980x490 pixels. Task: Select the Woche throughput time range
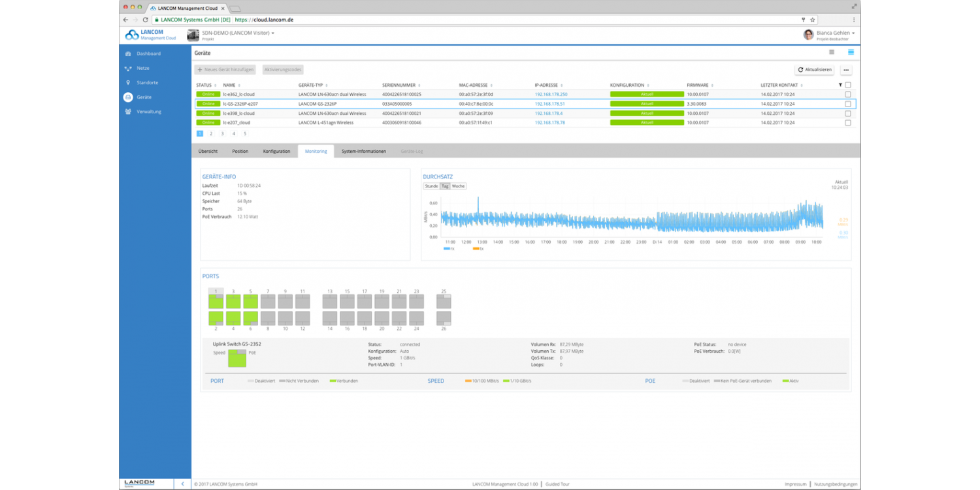pos(459,186)
